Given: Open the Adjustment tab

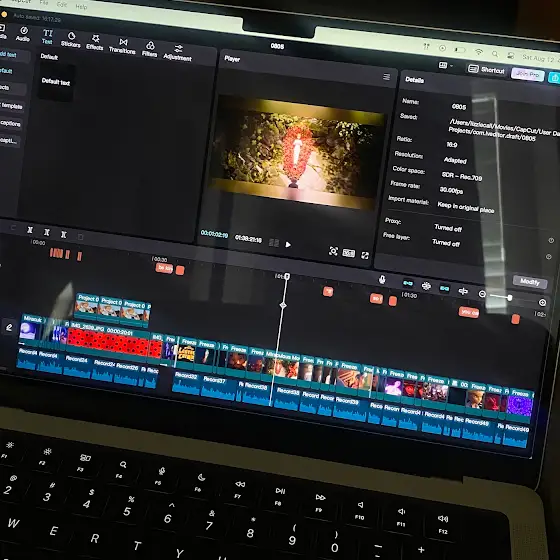Looking at the screenshot, I should coord(178,53).
